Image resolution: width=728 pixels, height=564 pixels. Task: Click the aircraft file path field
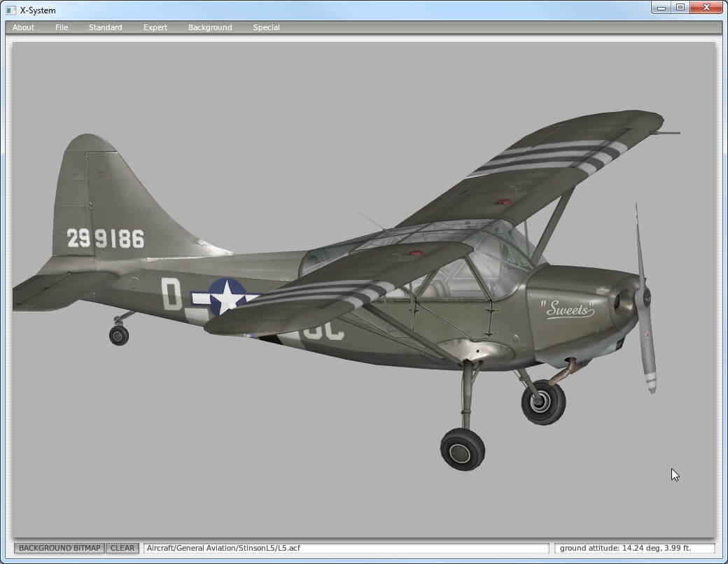click(x=346, y=548)
